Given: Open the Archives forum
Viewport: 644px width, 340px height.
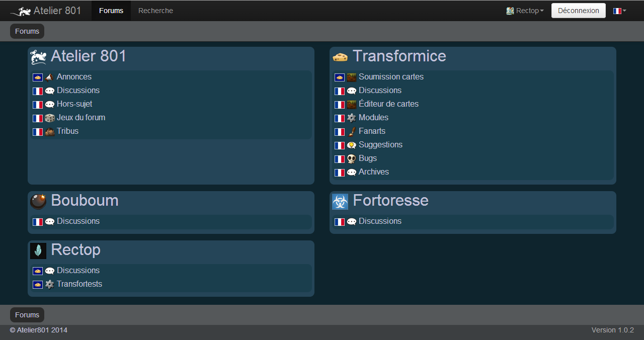Looking at the screenshot, I should 374,172.
